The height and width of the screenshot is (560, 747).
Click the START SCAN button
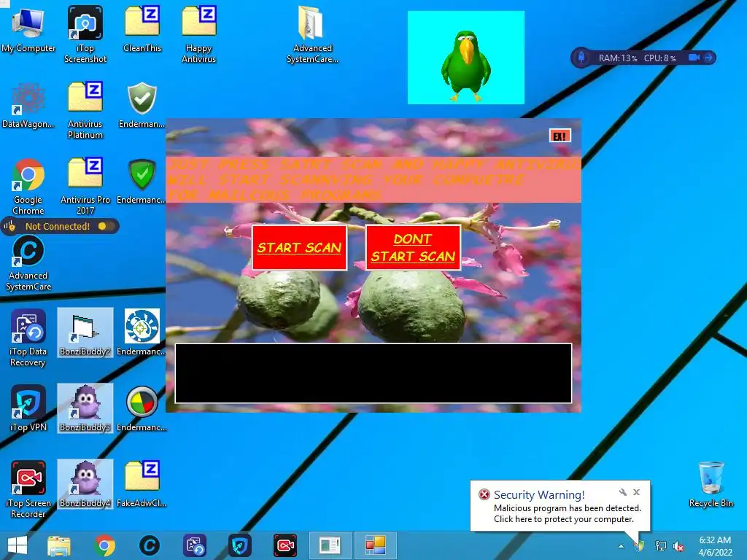(299, 248)
